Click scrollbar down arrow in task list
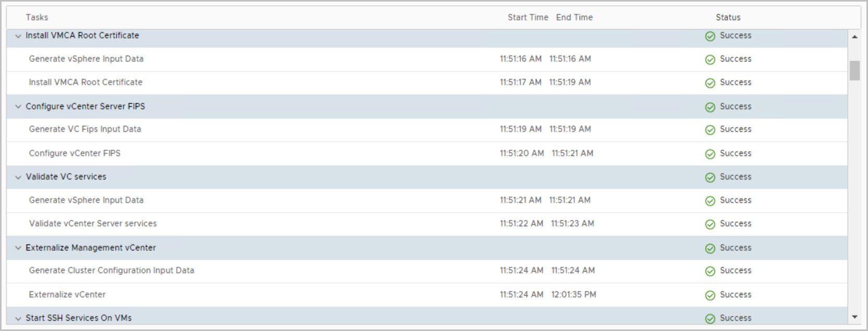The image size is (868, 331). point(854,317)
